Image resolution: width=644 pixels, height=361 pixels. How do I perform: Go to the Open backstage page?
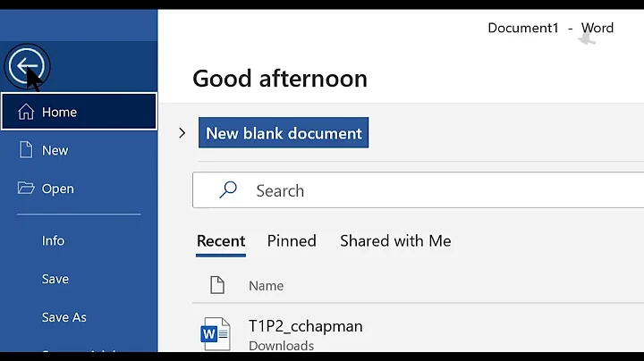(79, 189)
